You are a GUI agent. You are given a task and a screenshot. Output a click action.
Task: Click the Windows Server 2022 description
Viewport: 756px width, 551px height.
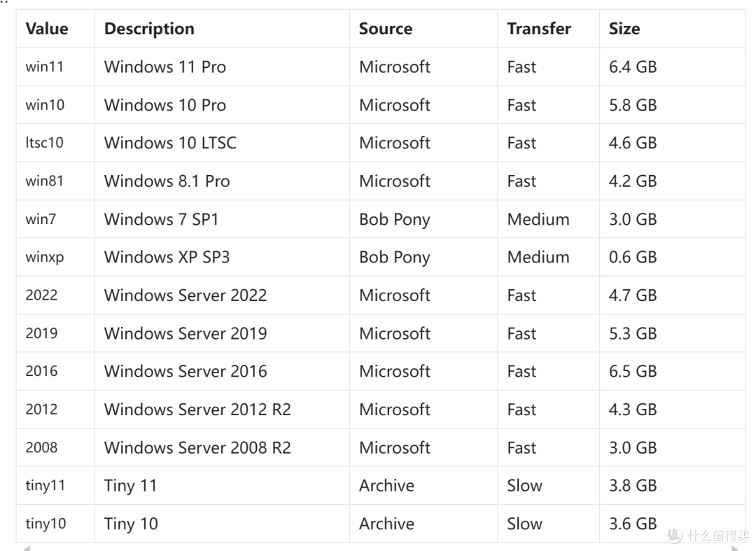(x=185, y=295)
